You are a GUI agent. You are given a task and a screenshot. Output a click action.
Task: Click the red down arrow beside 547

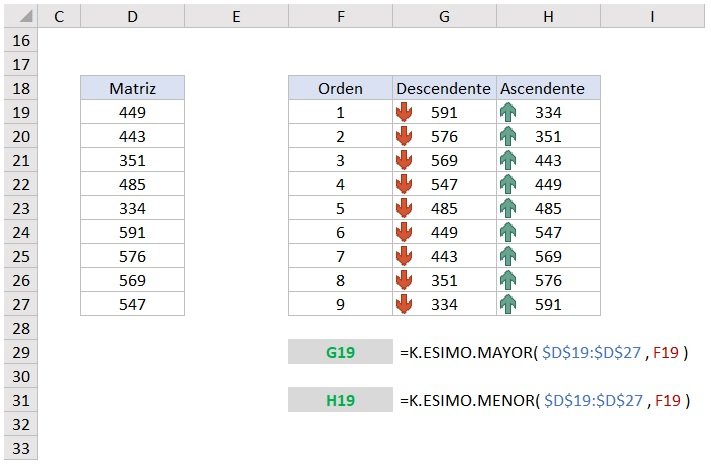tap(404, 184)
